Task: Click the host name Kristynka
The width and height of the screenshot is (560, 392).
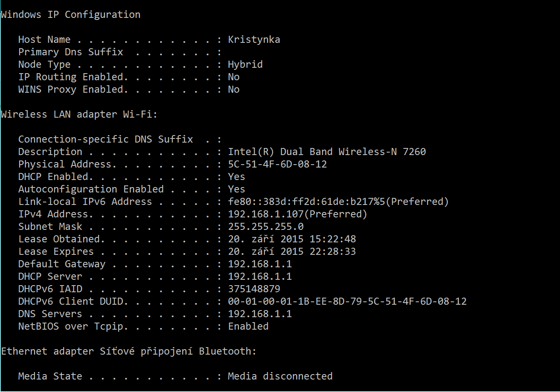Action: pos(254,39)
